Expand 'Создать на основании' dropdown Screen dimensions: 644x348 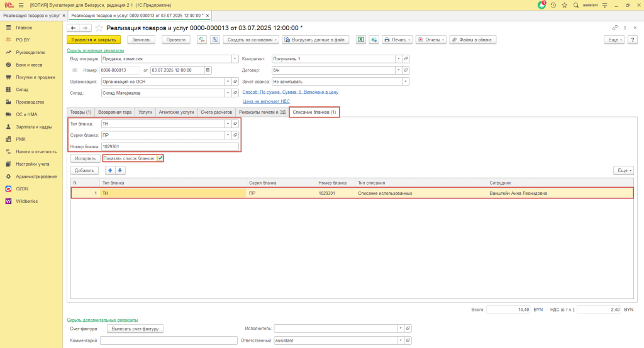[253, 40]
